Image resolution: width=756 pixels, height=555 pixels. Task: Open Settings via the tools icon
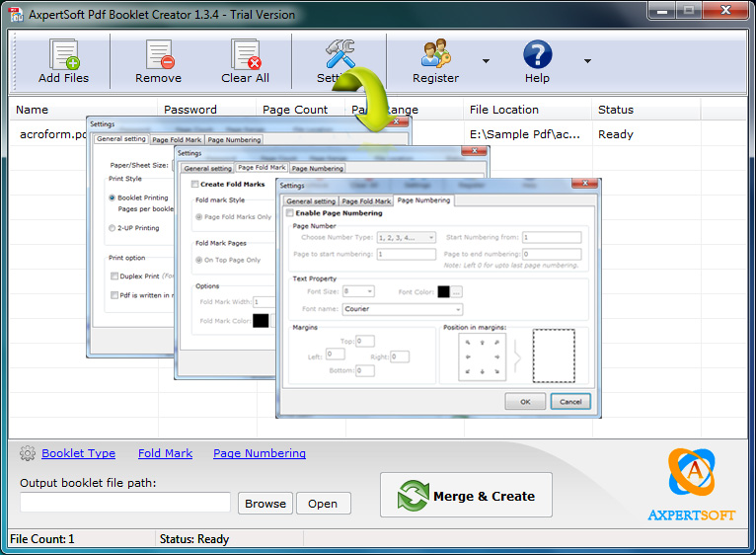340,53
